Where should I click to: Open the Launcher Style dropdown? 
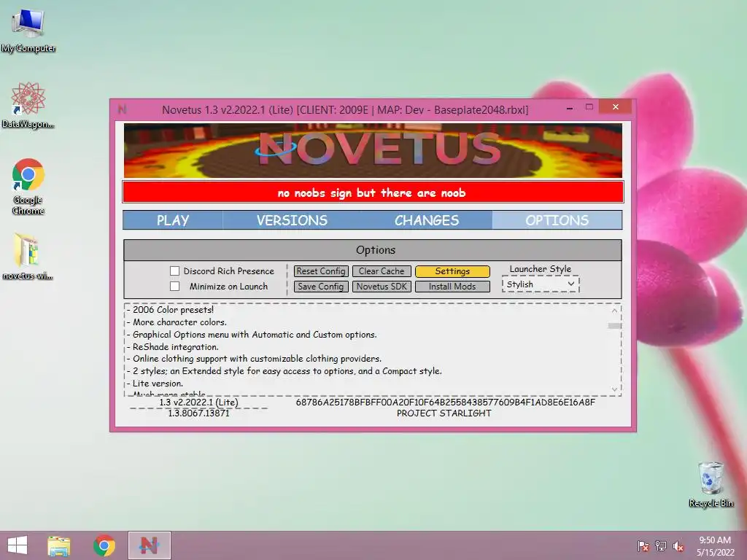(x=541, y=284)
